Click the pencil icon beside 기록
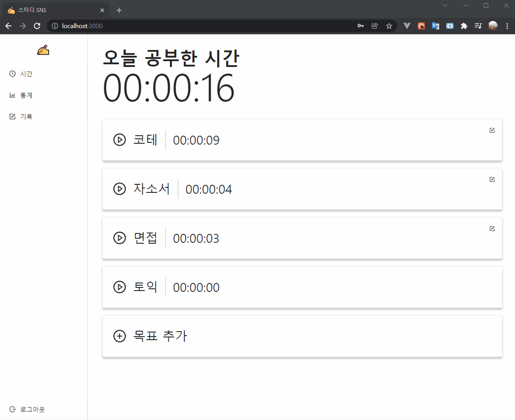Viewport: 515px width, 420px height. 12,116
